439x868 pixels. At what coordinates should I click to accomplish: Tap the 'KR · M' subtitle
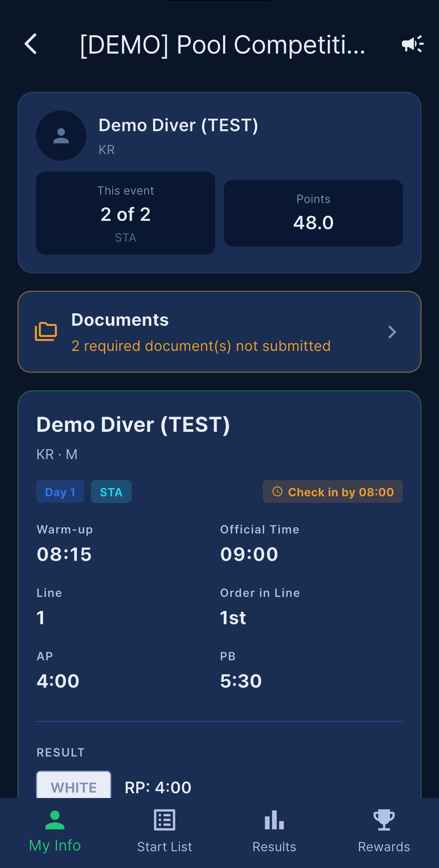pyautogui.click(x=57, y=454)
